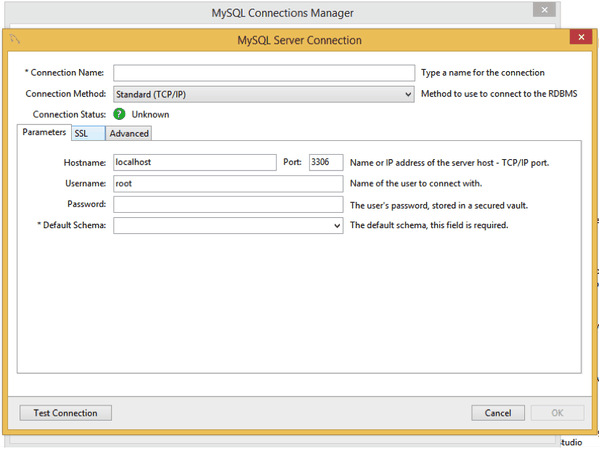Click the Test Connection button

click(66, 413)
